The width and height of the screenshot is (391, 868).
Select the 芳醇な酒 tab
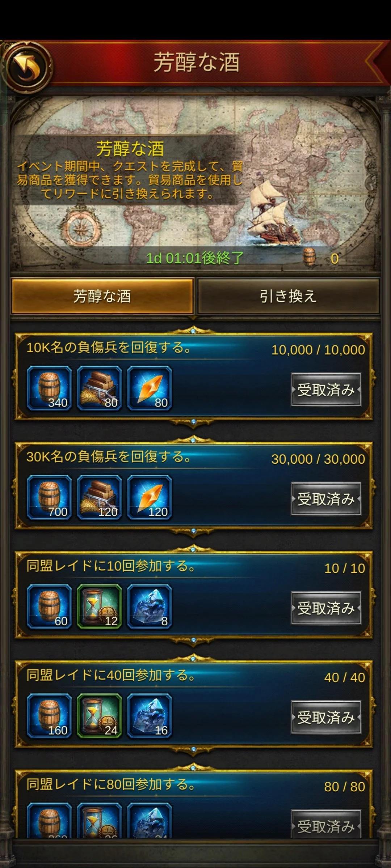102,296
